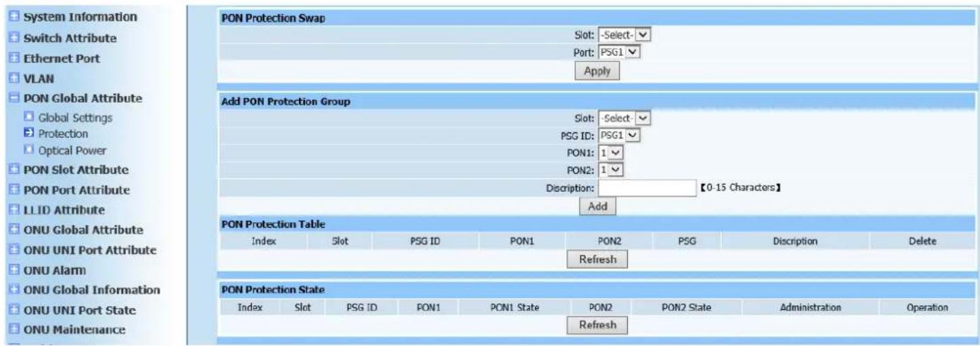Go to Optical Power page
Viewport: 980px width, 346px height.
pyautogui.click(x=72, y=150)
